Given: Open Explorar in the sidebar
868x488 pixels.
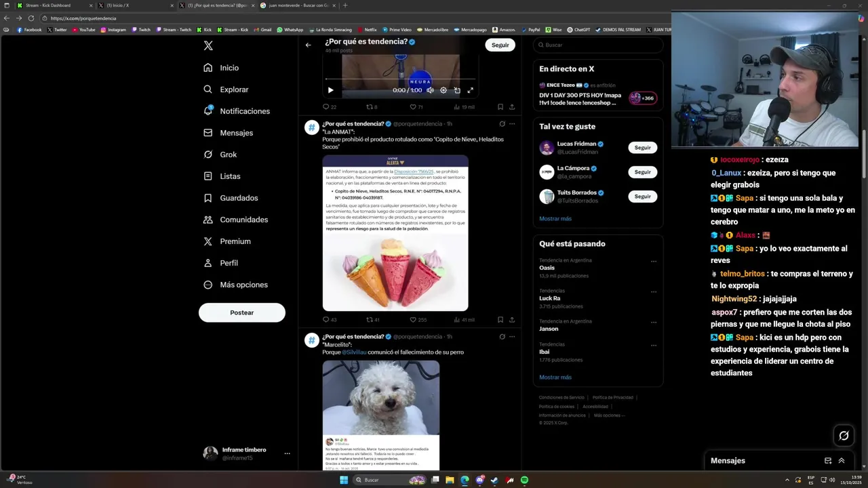Looking at the screenshot, I should pos(226,89).
